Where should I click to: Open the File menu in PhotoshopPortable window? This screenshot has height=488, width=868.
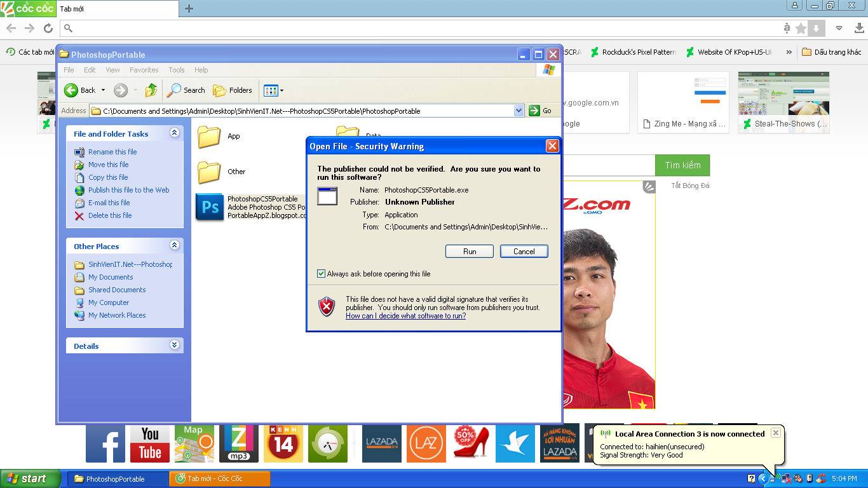(x=69, y=70)
